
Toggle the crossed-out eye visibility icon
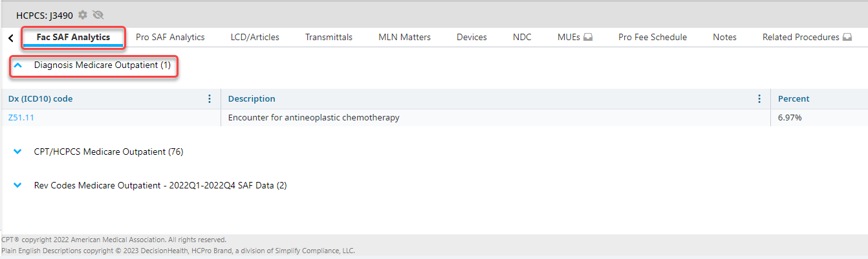point(98,15)
